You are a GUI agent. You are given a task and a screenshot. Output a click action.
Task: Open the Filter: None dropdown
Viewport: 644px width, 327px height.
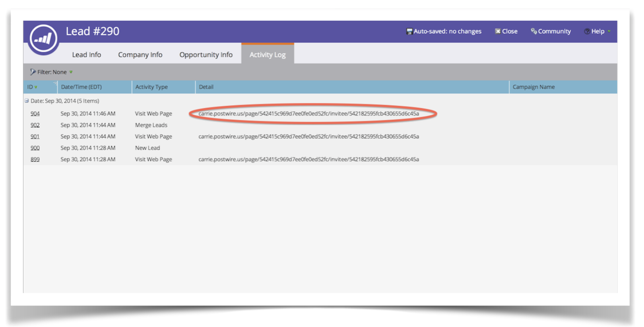pyautogui.click(x=52, y=72)
